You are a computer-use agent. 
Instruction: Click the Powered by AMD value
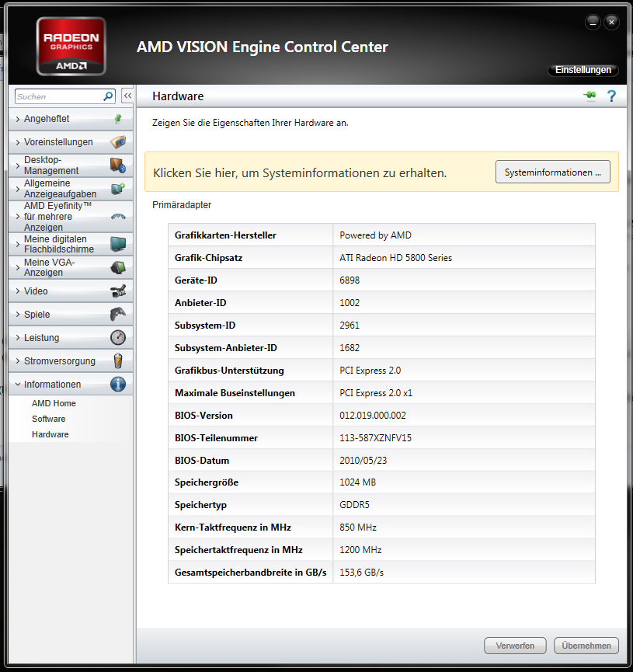[x=375, y=235]
